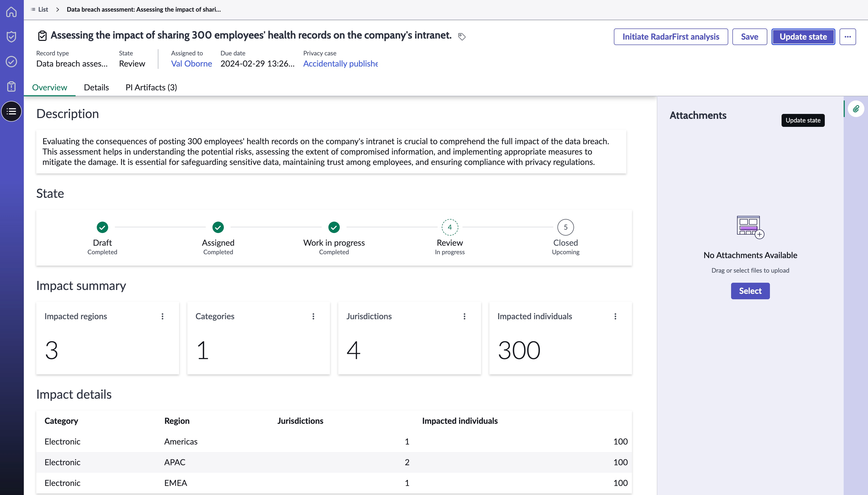Click the State value Review

[132, 64]
